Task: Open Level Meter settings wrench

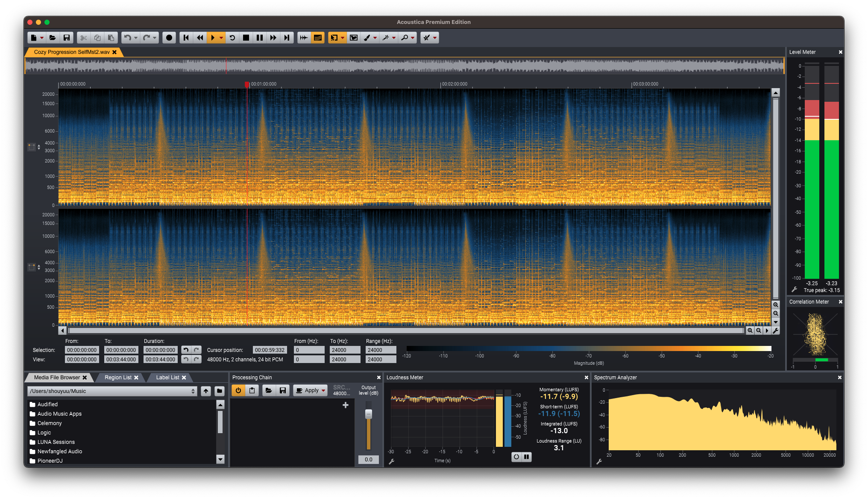Action: point(794,289)
